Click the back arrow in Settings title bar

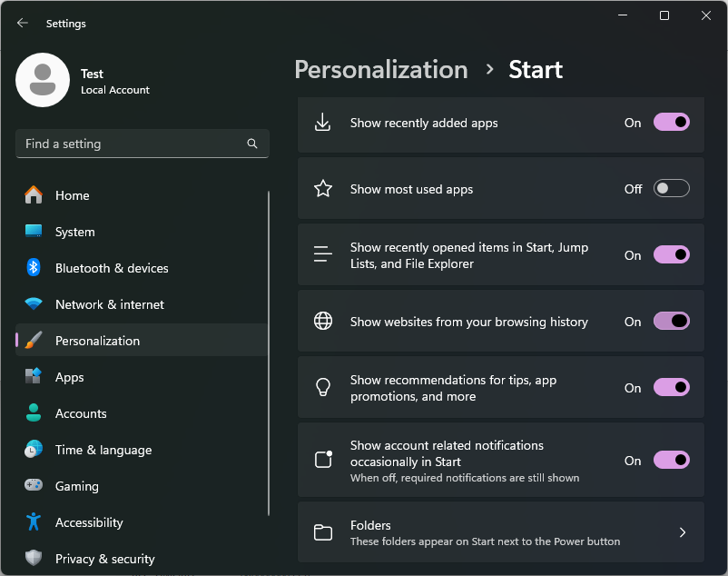[x=23, y=23]
